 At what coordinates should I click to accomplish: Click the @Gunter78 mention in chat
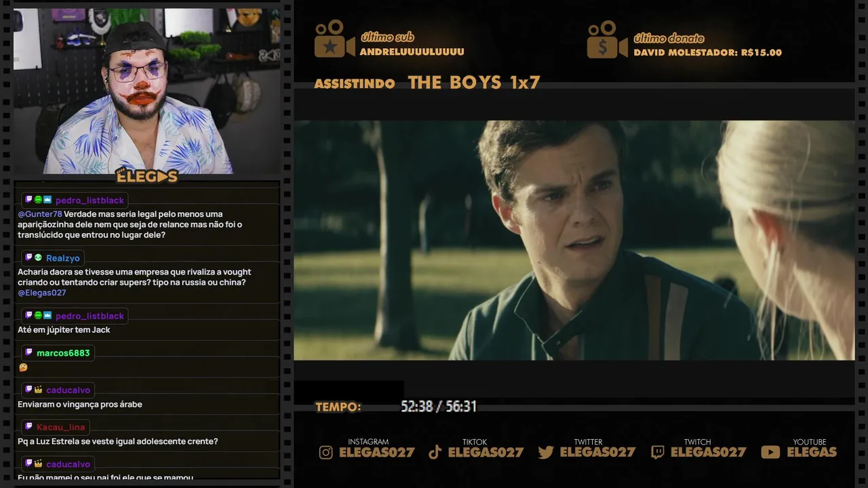pos(40,214)
